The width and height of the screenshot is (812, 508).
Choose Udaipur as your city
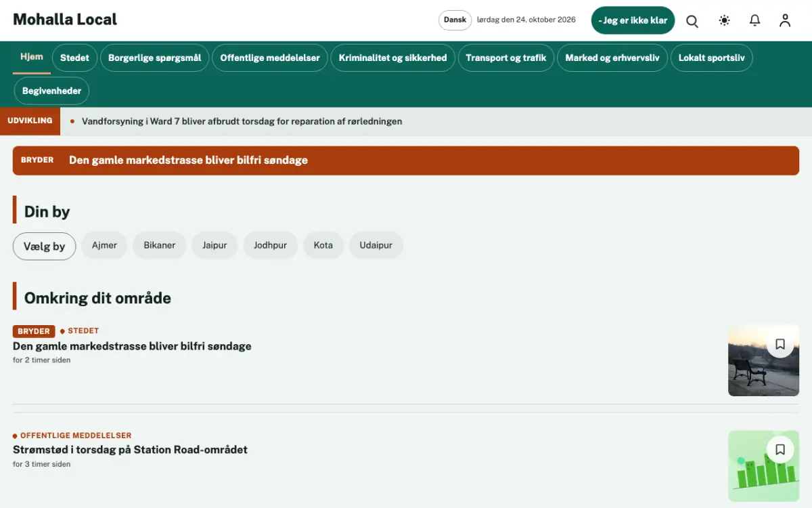(376, 245)
